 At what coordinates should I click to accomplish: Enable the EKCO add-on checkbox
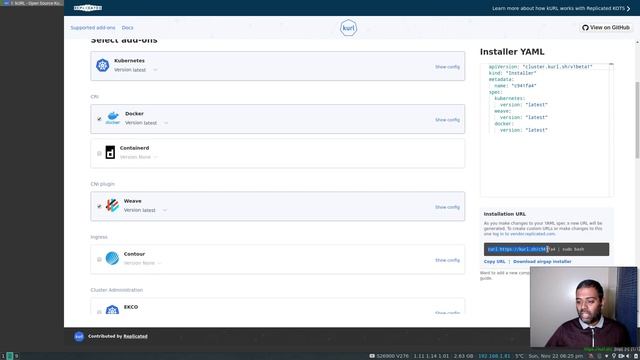99,312
